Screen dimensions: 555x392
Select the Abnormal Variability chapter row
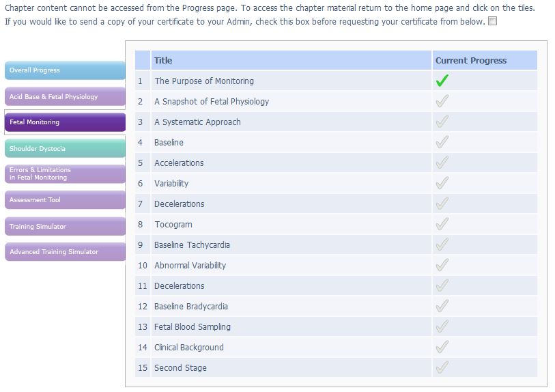tap(190, 265)
